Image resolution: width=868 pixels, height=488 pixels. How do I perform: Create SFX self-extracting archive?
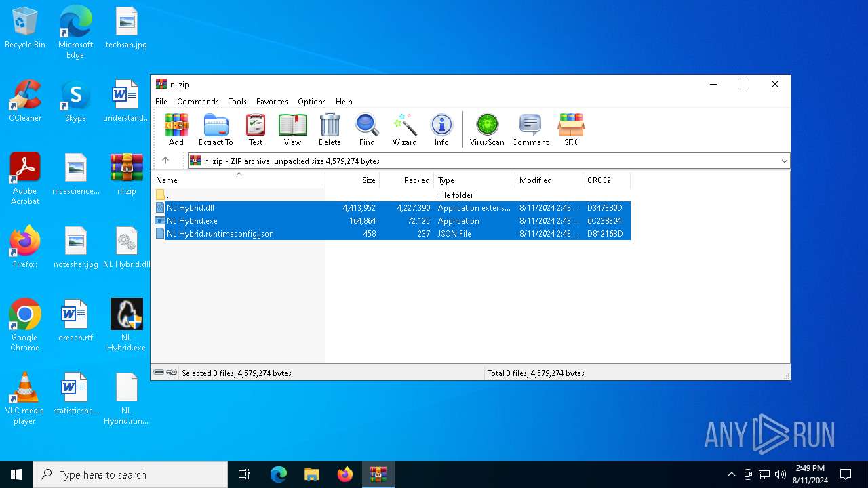click(x=571, y=129)
